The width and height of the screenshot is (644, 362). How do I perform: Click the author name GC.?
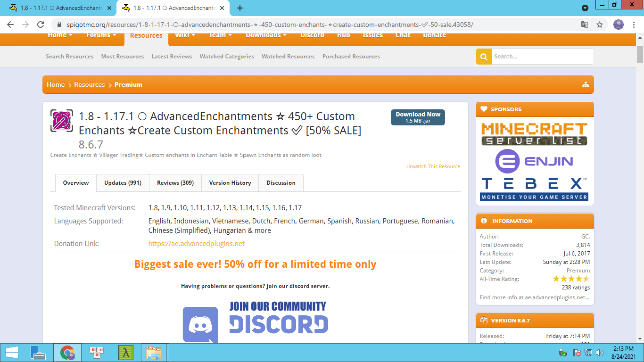[585, 237]
